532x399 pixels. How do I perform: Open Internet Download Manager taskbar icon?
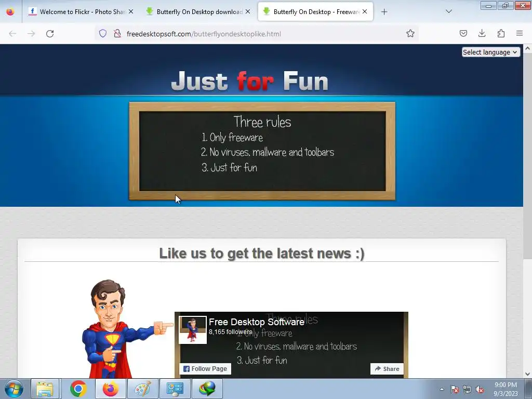207,389
